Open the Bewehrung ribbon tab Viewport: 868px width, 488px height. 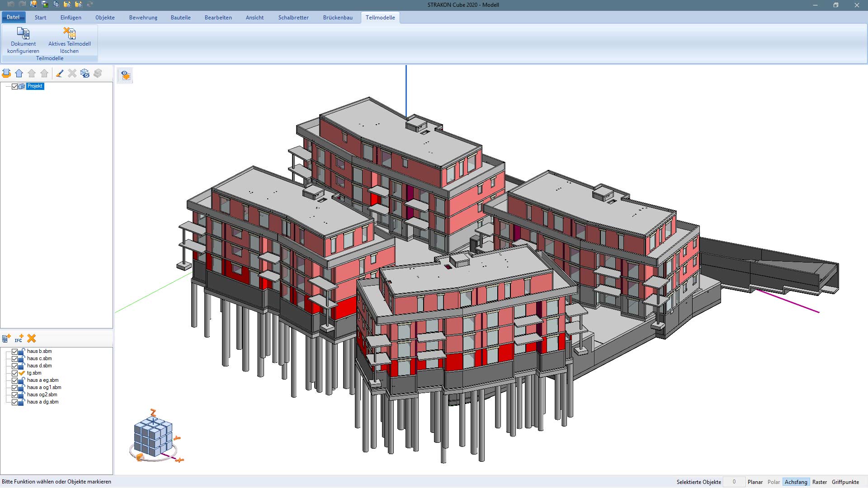(x=143, y=18)
